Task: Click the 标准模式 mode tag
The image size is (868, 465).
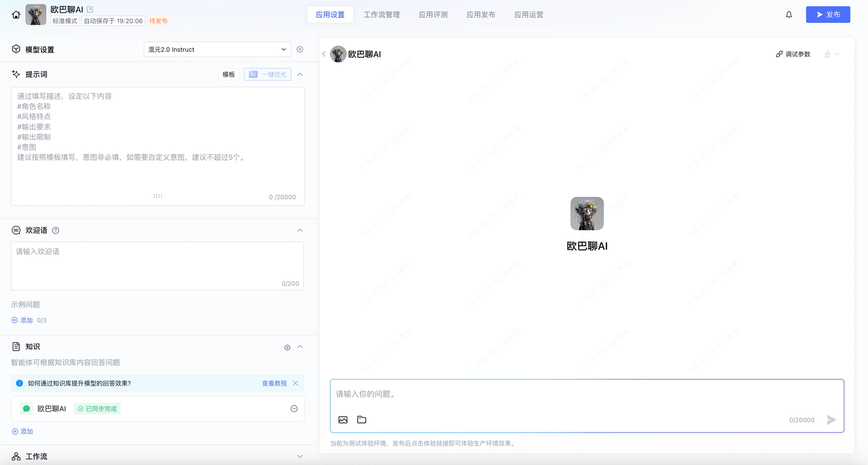Action: tap(65, 21)
